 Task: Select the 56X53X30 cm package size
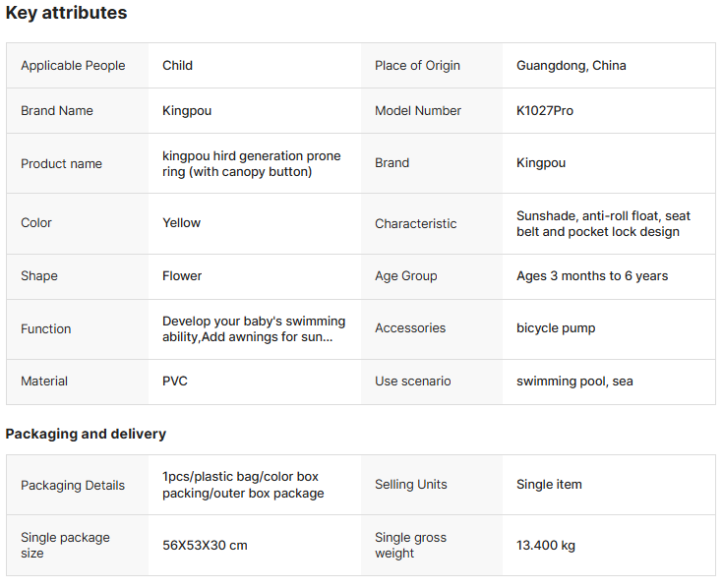(205, 546)
